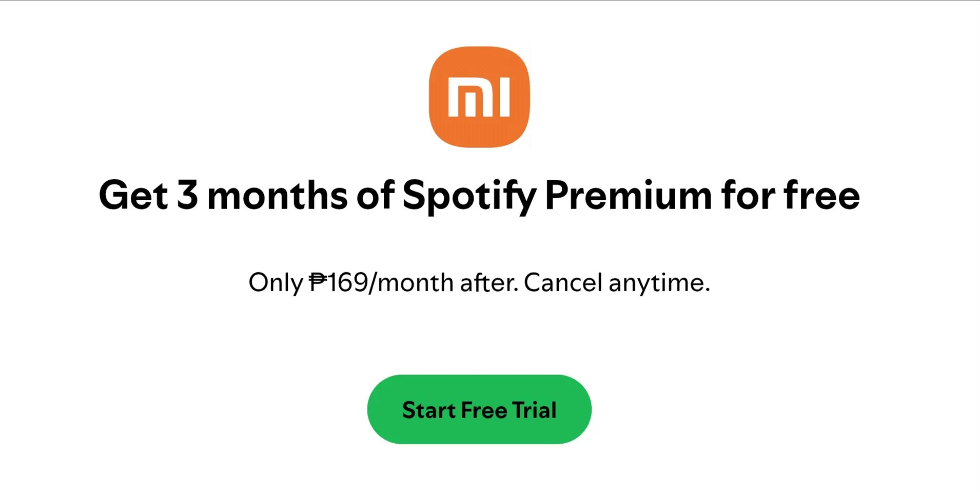Click the "Cancel anytime." text
980x492 pixels.
617,282
